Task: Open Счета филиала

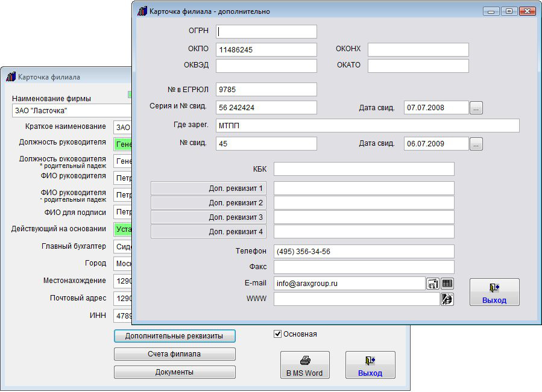Action: click(175, 354)
